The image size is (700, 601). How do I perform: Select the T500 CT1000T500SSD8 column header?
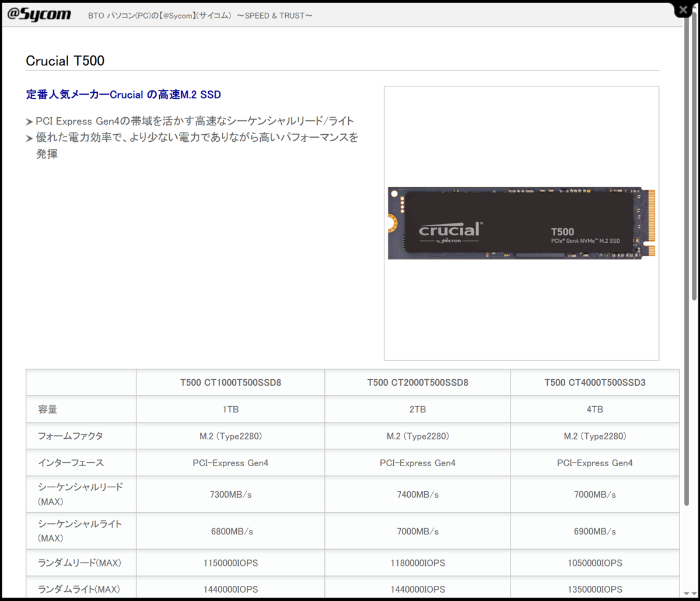(x=230, y=382)
